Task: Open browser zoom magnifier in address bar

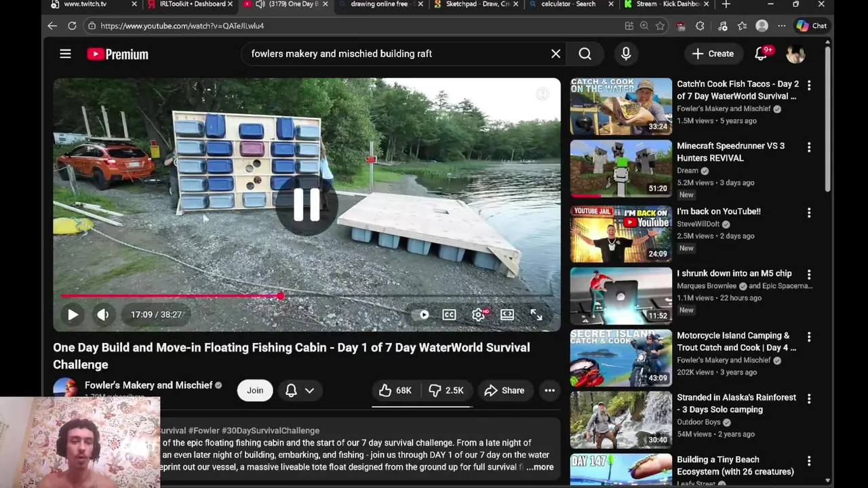Action: pyautogui.click(x=644, y=26)
